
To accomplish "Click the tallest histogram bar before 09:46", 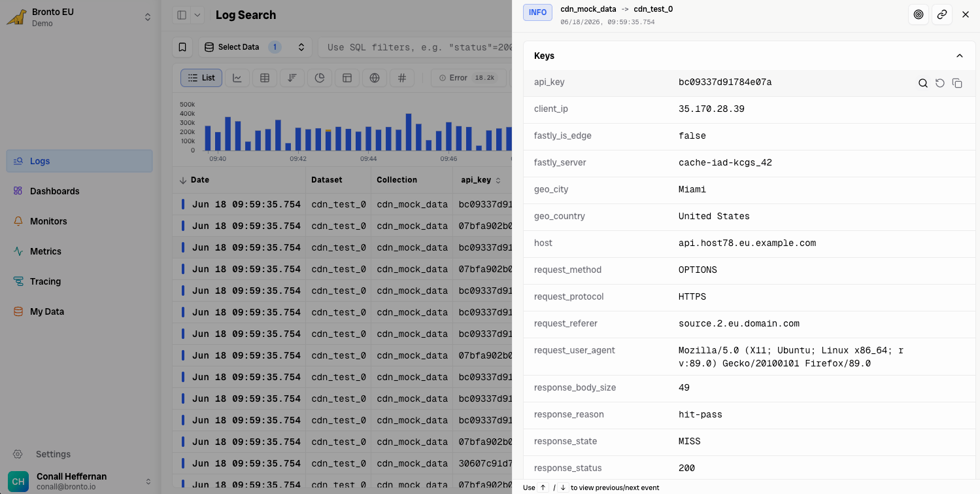I will [409, 132].
